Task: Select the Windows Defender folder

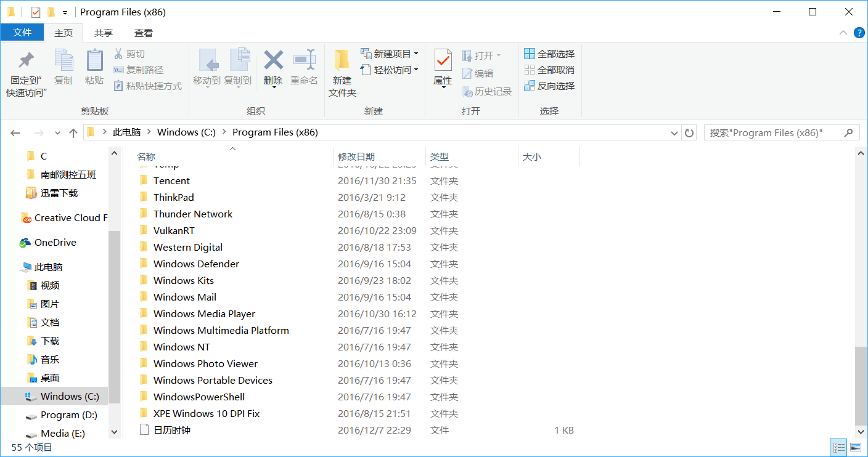Action: coord(196,264)
